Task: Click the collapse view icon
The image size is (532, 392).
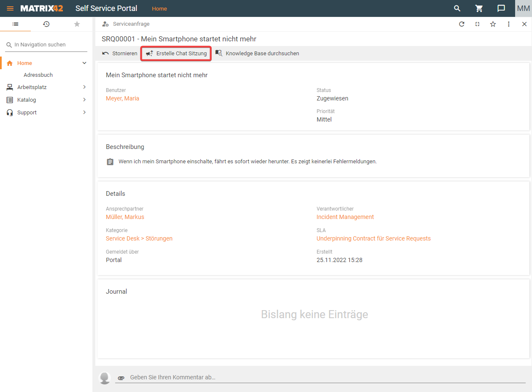Action: (x=477, y=24)
